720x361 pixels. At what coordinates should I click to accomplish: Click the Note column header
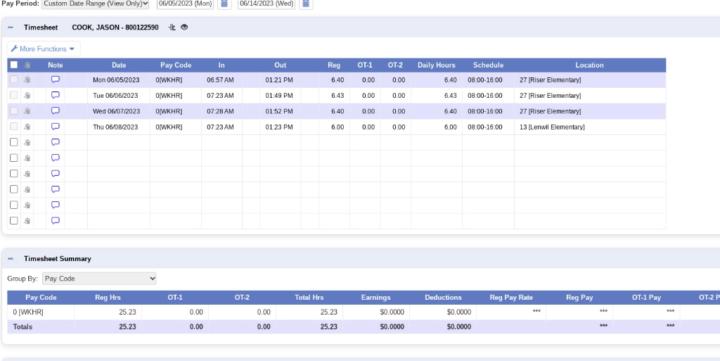click(x=55, y=65)
